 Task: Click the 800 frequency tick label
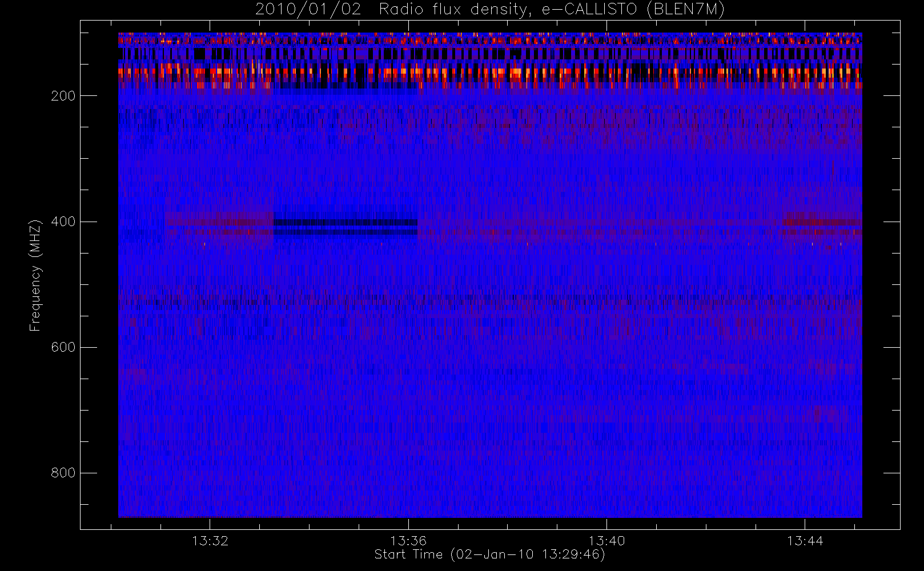[63, 473]
